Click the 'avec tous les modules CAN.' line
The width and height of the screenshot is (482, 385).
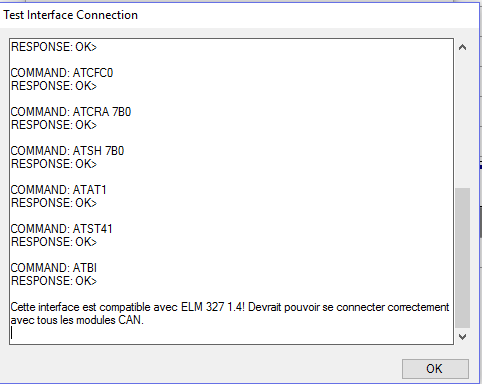(77, 320)
